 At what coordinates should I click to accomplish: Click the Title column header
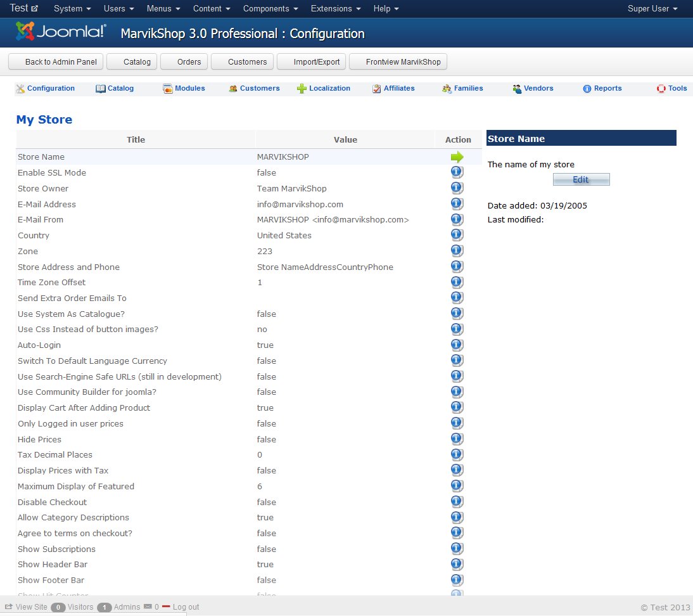point(136,139)
